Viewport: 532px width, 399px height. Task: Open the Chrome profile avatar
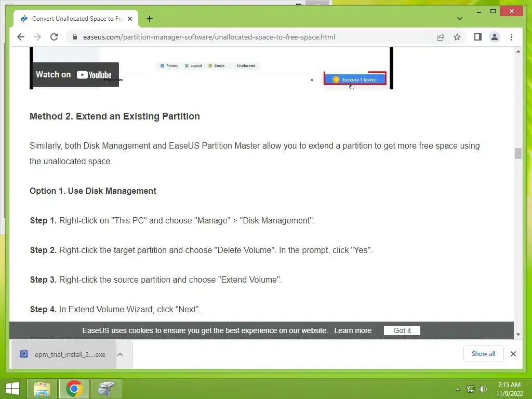495,37
